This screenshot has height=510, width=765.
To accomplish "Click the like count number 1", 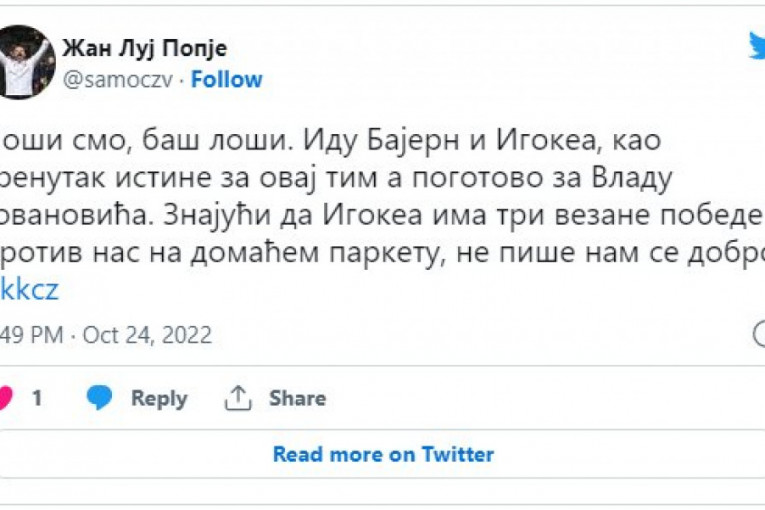I will click(x=37, y=398).
